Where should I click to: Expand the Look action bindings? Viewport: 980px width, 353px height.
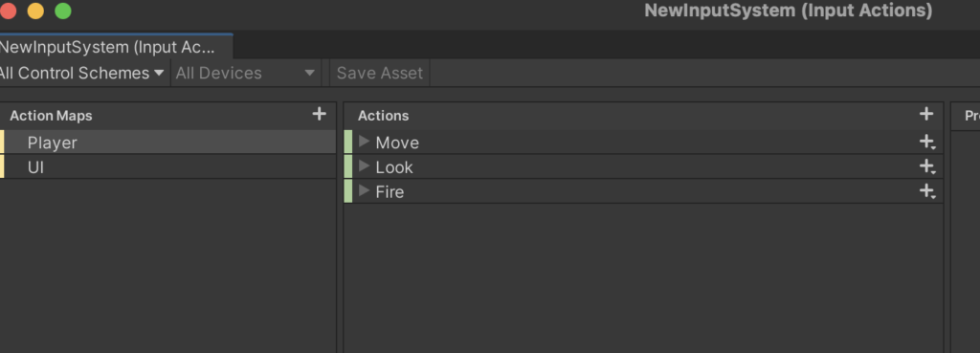tap(365, 166)
